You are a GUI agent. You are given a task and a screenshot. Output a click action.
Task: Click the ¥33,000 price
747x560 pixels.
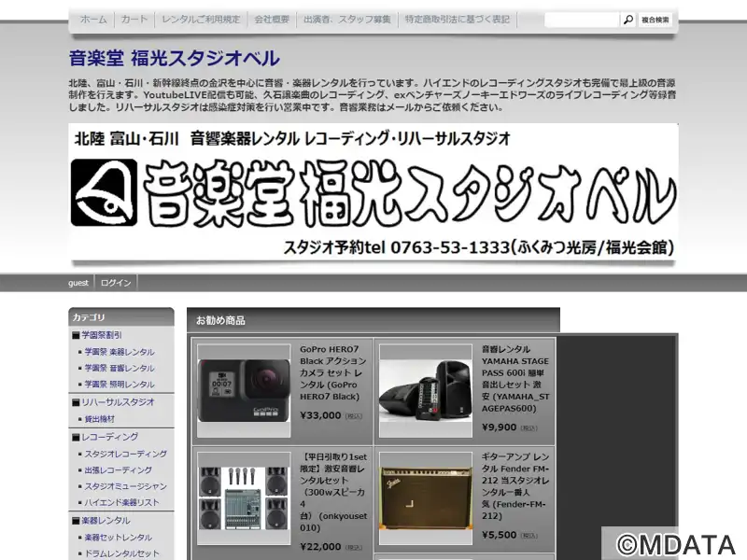[320, 415]
